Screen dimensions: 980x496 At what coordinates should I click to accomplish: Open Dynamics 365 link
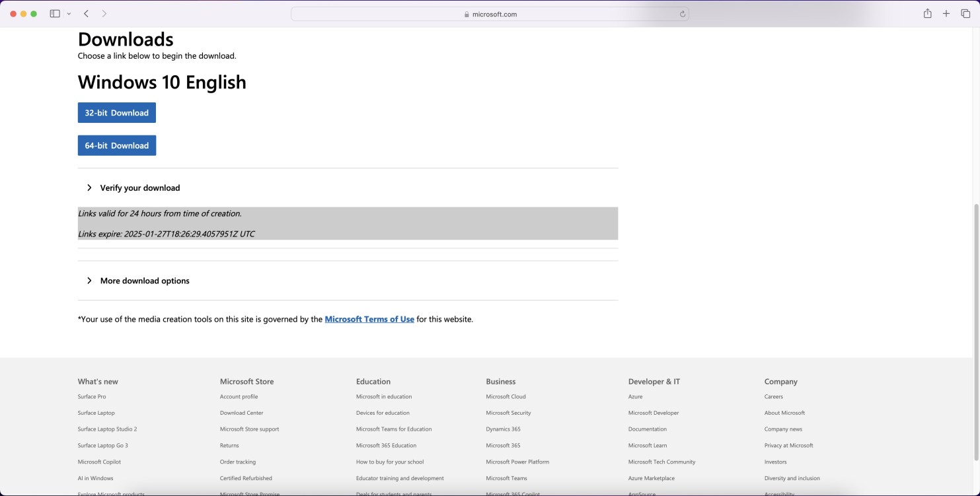coord(504,429)
